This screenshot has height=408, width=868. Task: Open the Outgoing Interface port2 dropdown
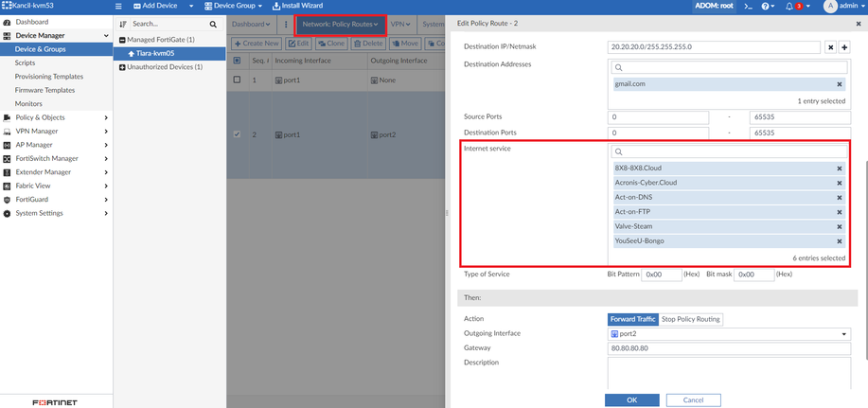tap(729, 334)
